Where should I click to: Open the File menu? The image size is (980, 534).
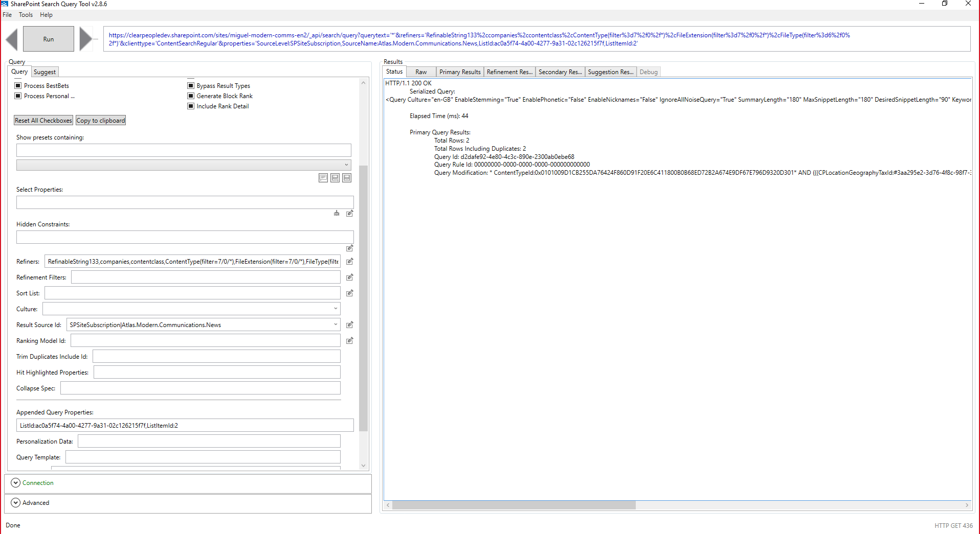pos(7,15)
